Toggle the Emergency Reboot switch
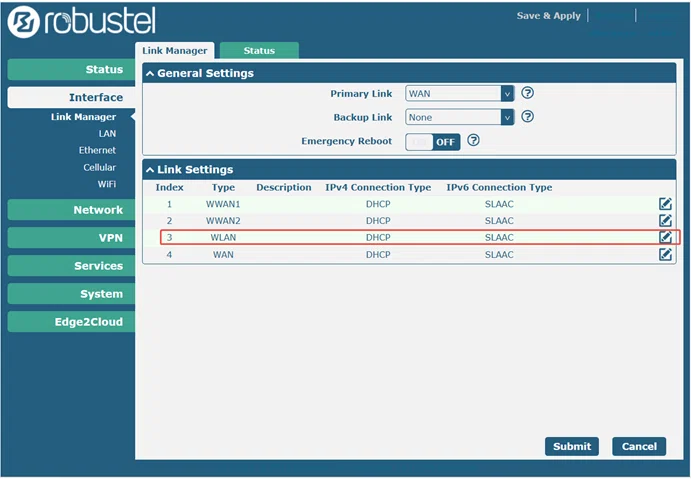The image size is (691, 479). click(x=433, y=142)
